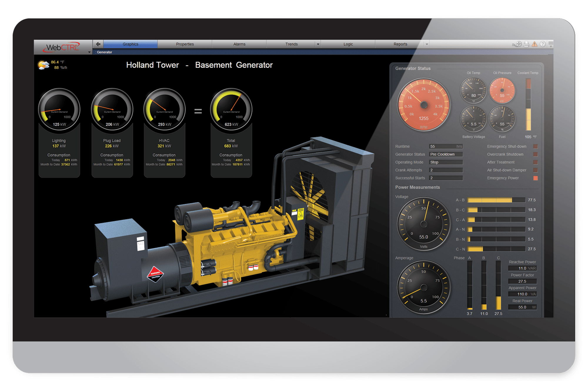
Task: Click the printer icon in toolbar
Action: [526, 44]
